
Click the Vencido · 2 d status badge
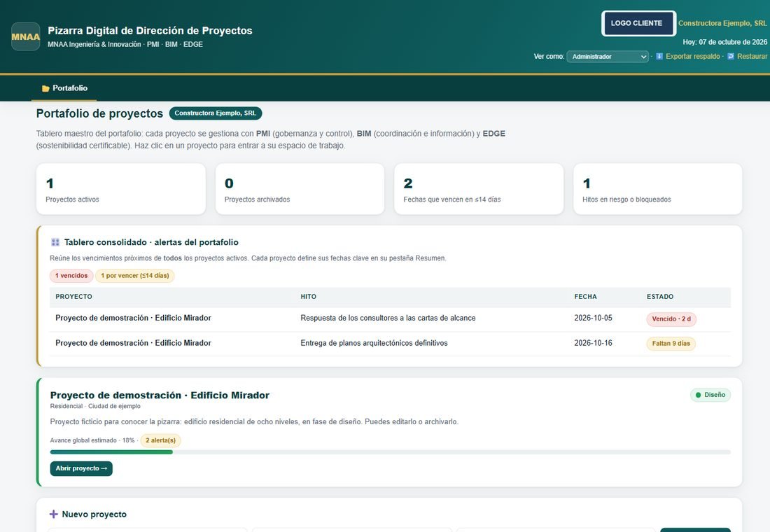[671, 319]
